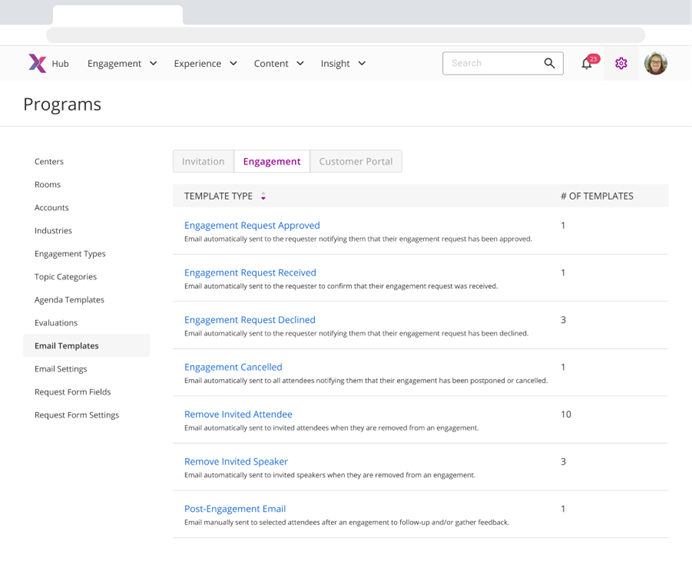Open the settings gear icon
Screen dimensions: 692x561
tap(621, 63)
